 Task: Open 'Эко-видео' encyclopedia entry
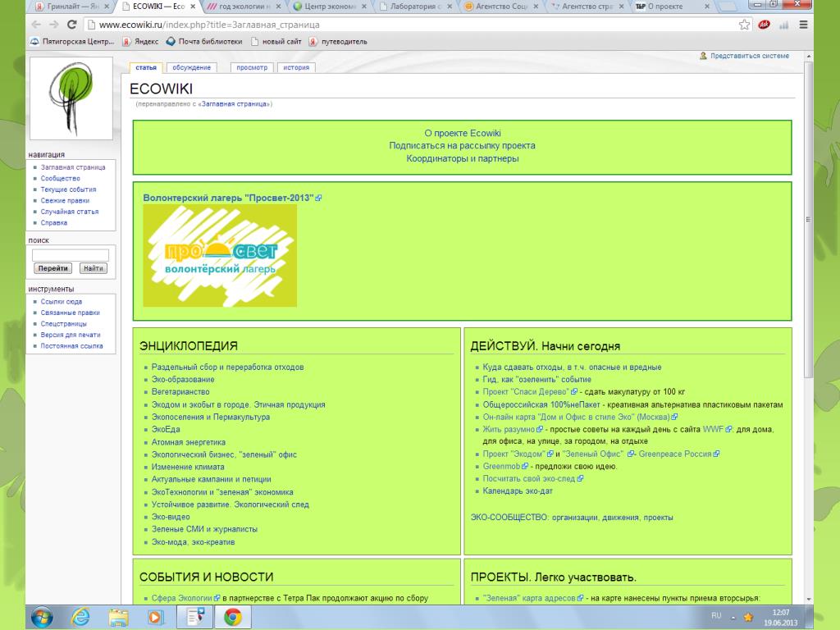(x=171, y=517)
